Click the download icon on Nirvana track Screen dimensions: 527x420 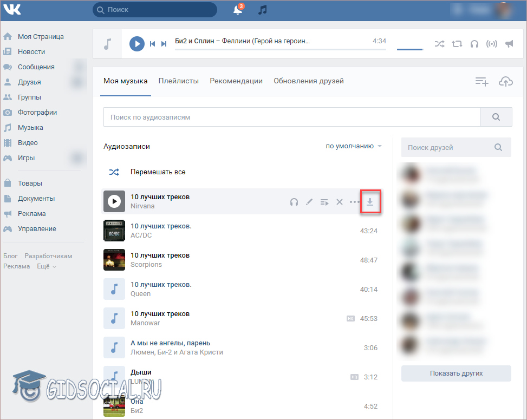[x=370, y=202]
